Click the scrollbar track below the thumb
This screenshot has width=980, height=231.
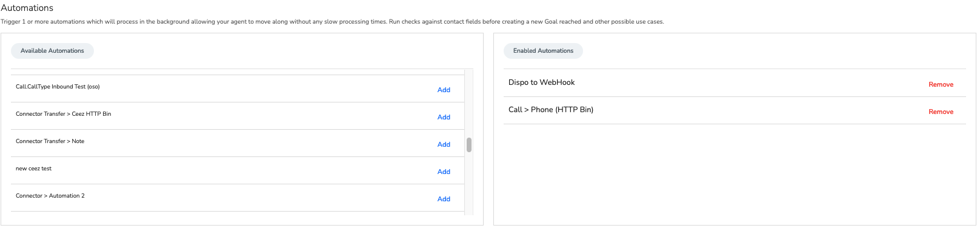[469, 184]
